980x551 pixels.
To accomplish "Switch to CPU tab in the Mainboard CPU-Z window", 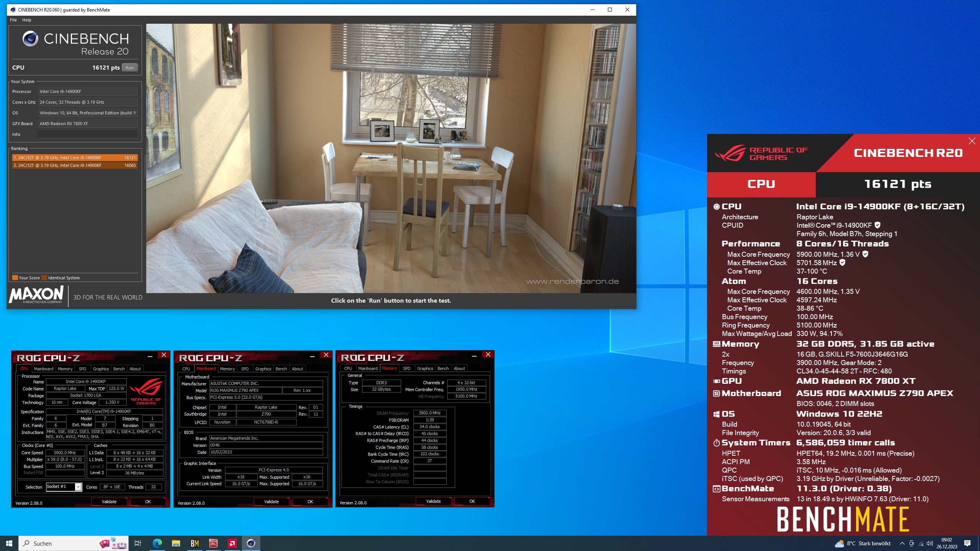I will pyautogui.click(x=186, y=369).
